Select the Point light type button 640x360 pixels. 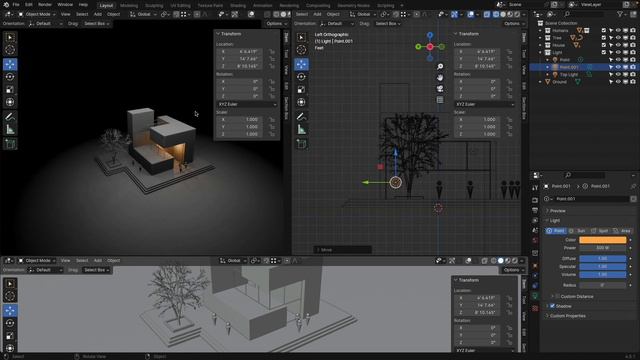[556, 231]
